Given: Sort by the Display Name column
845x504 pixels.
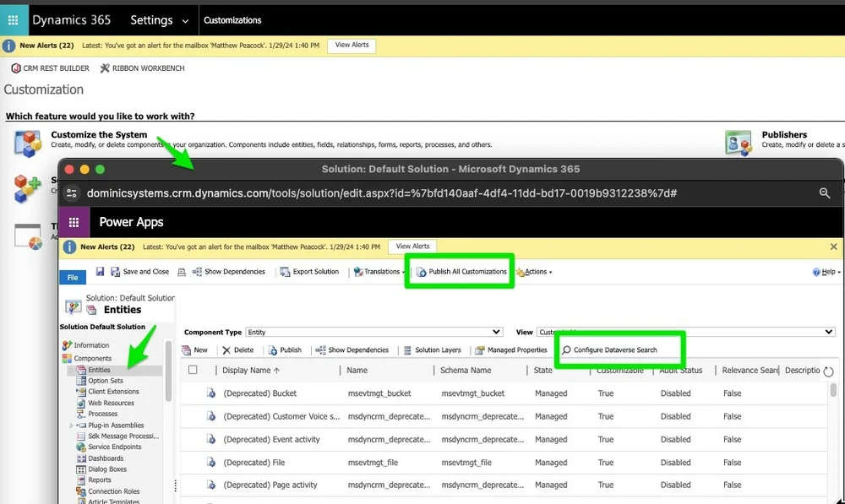Looking at the screenshot, I should tap(251, 371).
